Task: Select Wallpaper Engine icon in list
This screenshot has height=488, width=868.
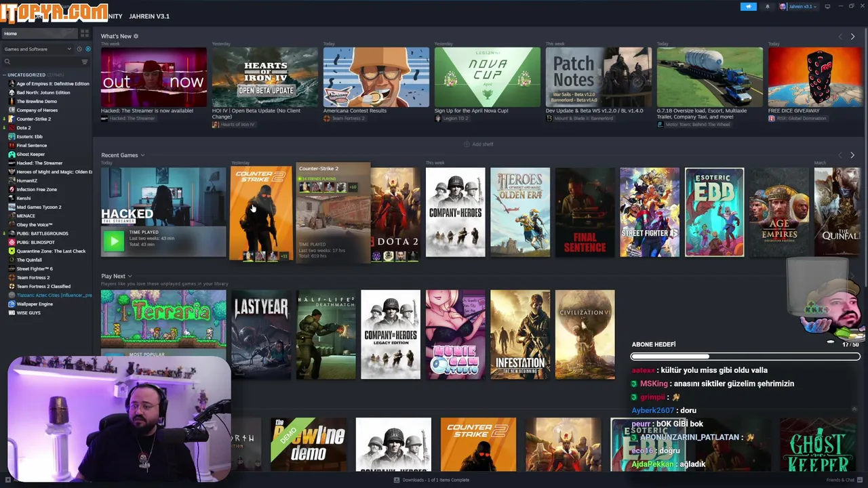Action: 12,304
